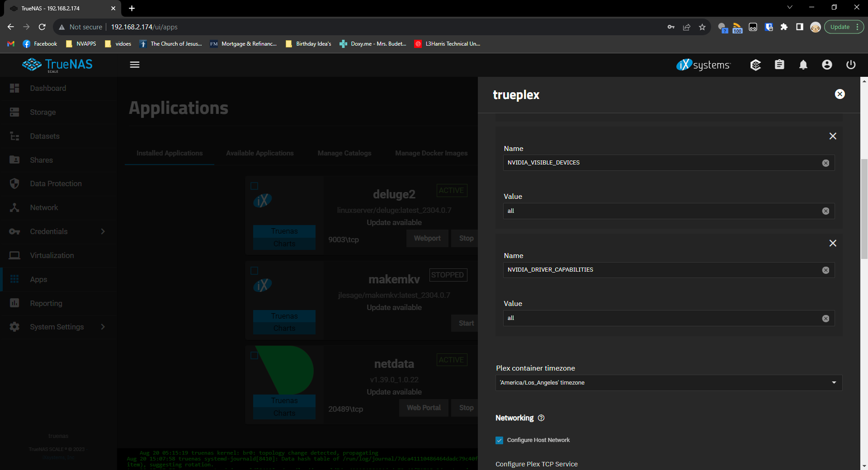The width and height of the screenshot is (868, 470).
Task: Click the TrueNAS SCALE logo
Action: tap(57, 65)
